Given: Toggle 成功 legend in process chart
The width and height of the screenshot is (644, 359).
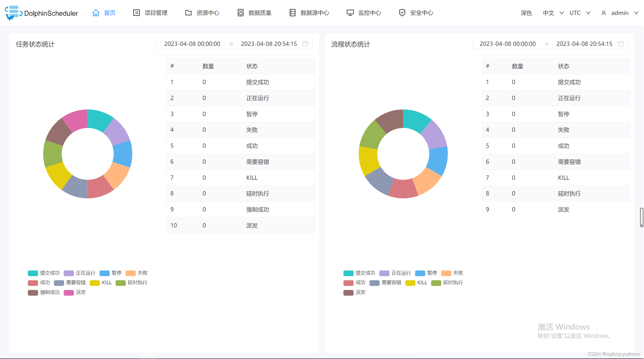Looking at the screenshot, I should click(x=354, y=283).
